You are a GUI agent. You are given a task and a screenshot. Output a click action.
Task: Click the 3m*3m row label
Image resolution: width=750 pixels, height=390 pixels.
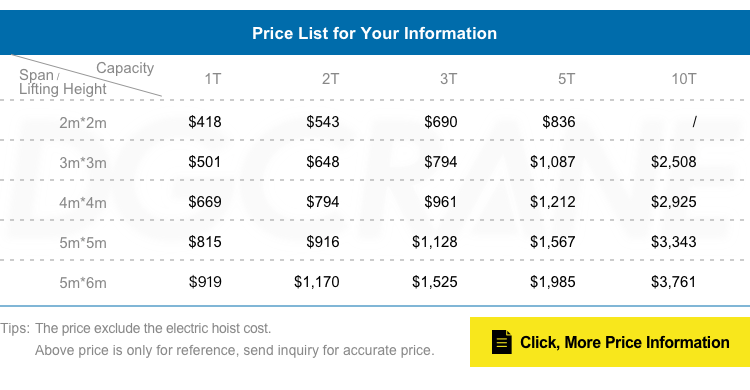83,163
